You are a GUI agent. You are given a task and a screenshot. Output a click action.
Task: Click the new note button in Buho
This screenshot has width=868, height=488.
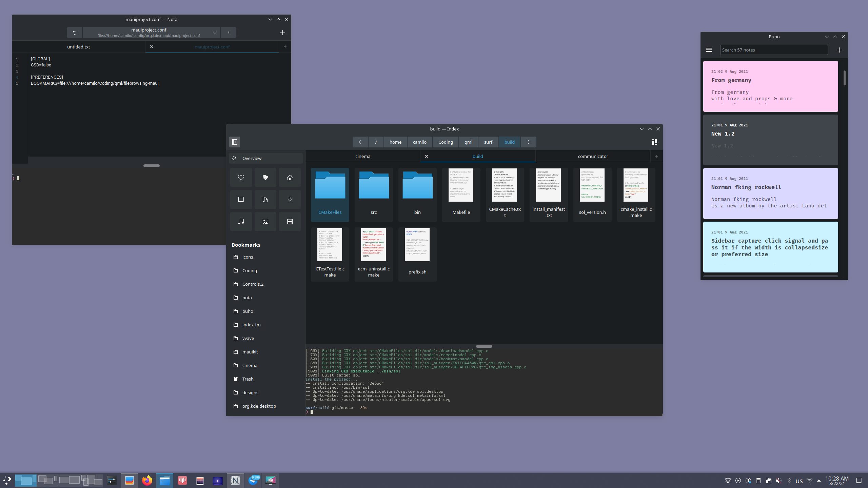point(840,49)
